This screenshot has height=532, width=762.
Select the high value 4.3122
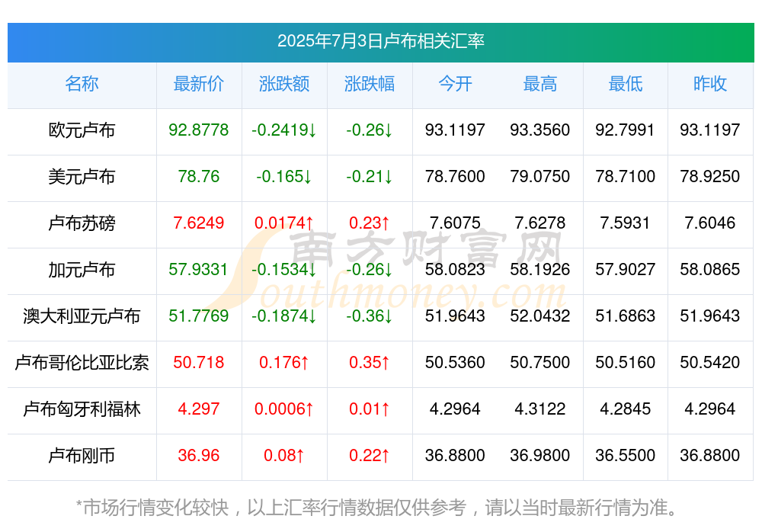540,409
